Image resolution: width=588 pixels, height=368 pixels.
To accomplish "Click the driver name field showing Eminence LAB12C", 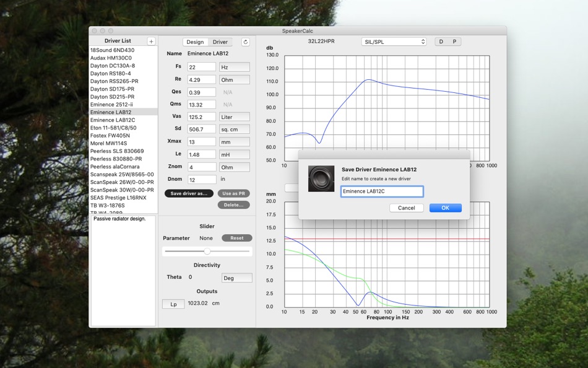I will [x=382, y=191].
